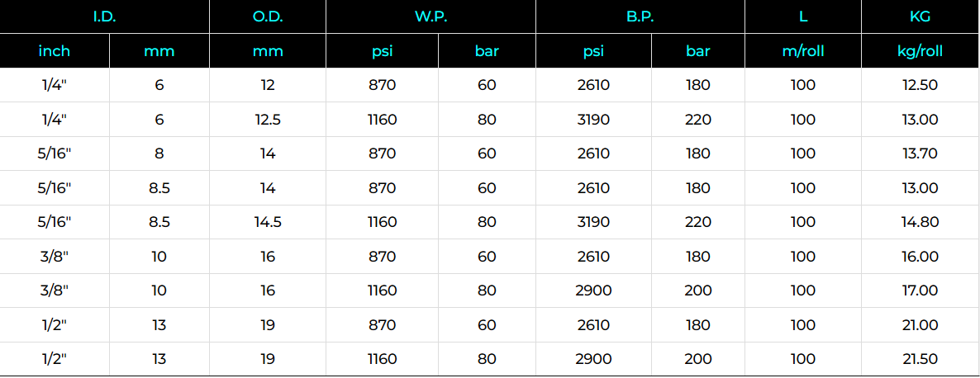Click the 8 mm inner diameter cell

159,154
